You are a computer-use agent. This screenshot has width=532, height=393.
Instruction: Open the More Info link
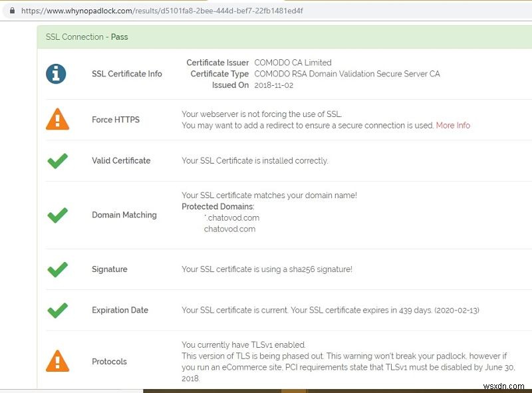coord(454,125)
